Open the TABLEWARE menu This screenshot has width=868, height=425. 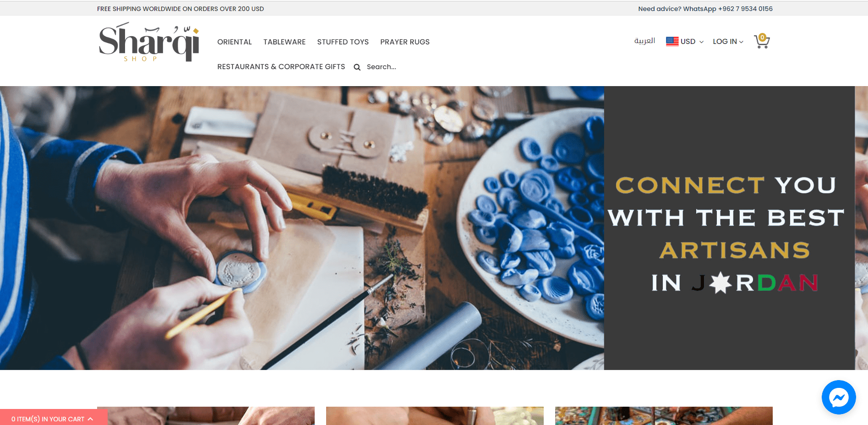(284, 42)
